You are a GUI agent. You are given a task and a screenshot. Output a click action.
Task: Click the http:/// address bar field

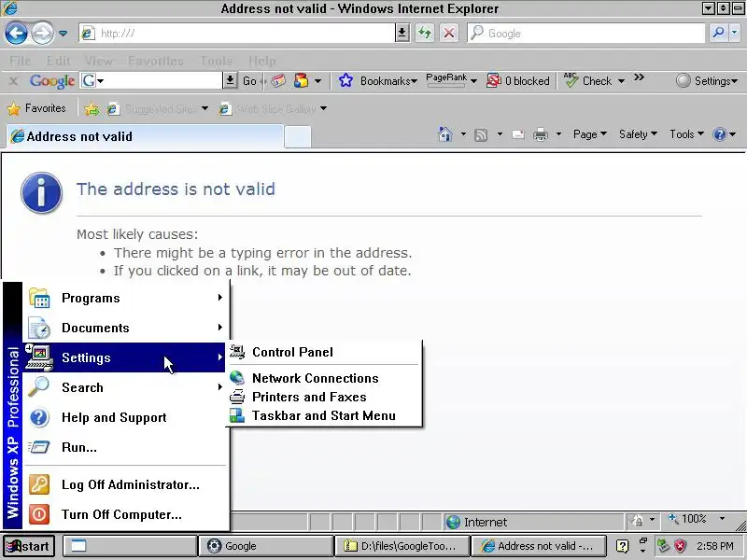coord(237,33)
